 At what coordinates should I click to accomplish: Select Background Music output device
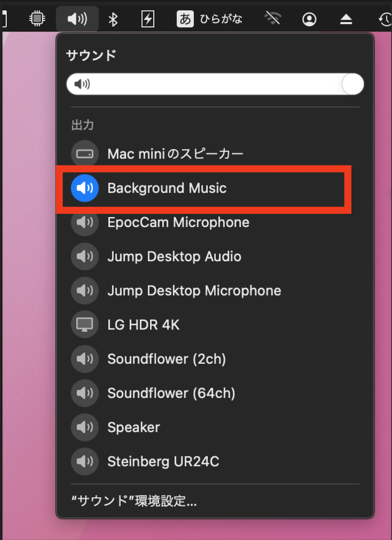click(x=167, y=188)
